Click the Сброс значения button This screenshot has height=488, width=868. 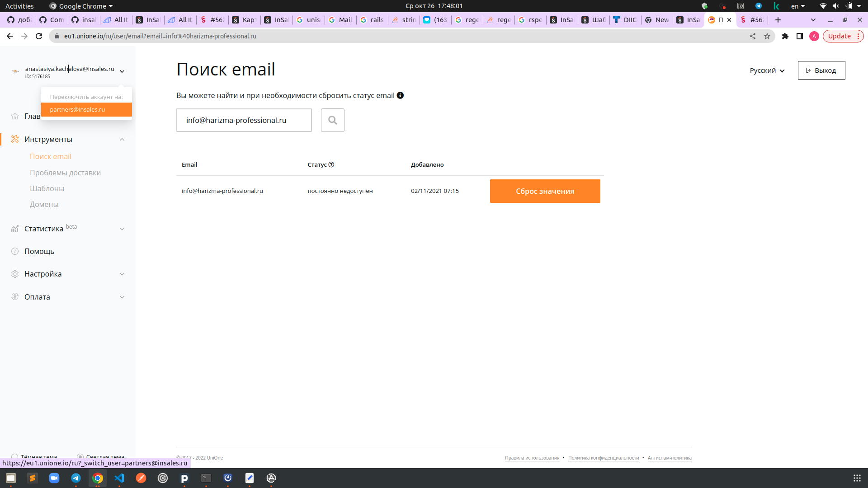[x=545, y=191]
